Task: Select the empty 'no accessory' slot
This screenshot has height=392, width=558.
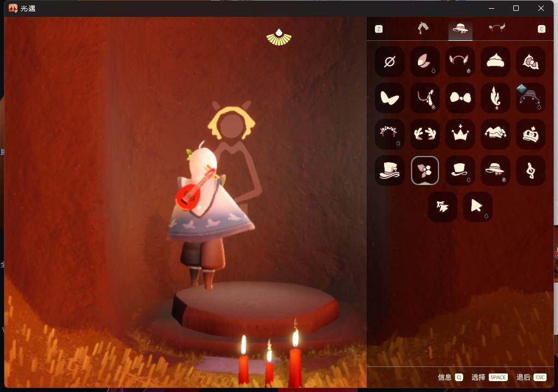Action: pos(389,62)
